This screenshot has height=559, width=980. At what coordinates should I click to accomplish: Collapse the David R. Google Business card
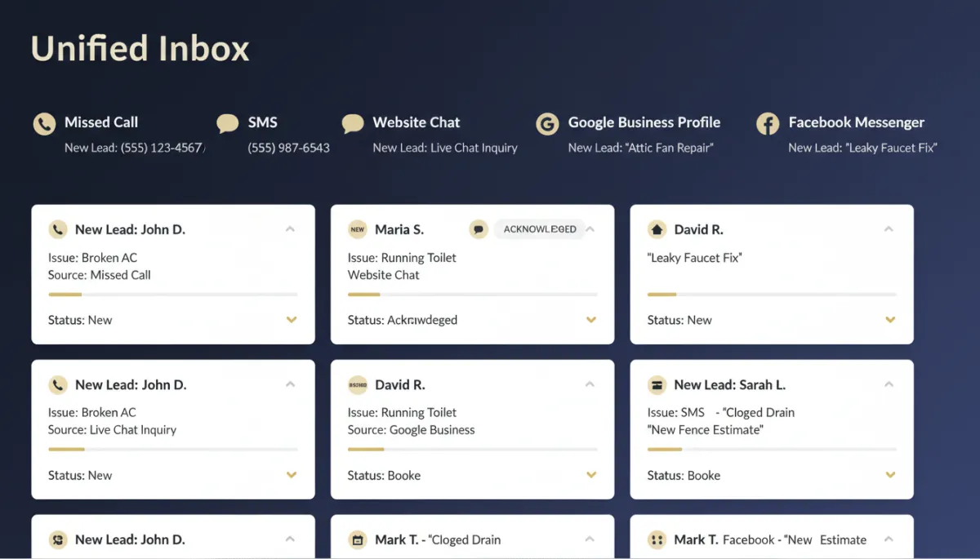[590, 384]
